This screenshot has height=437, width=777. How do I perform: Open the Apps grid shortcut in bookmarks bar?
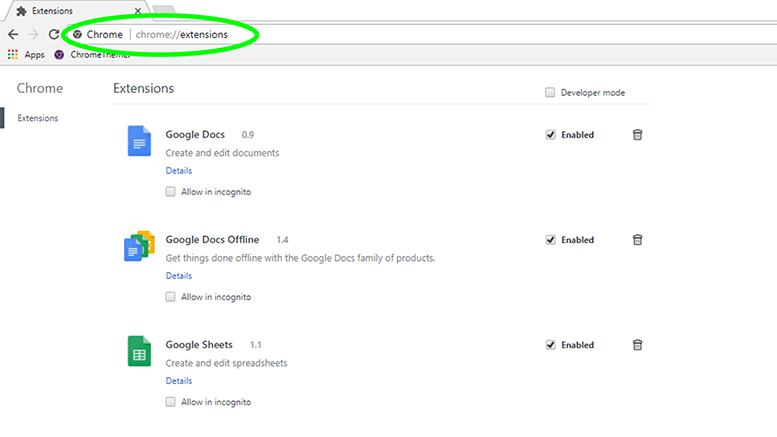[x=13, y=55]
